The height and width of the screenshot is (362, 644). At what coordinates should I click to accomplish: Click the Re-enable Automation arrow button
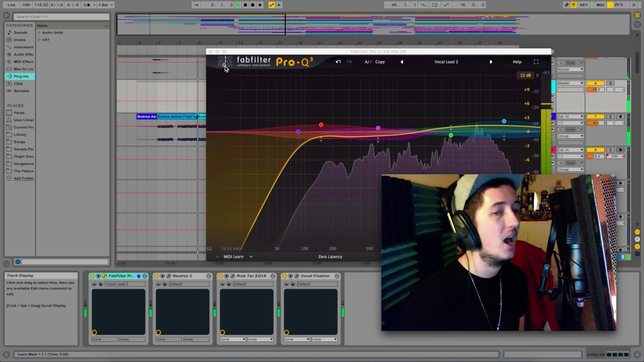point(279,5)
